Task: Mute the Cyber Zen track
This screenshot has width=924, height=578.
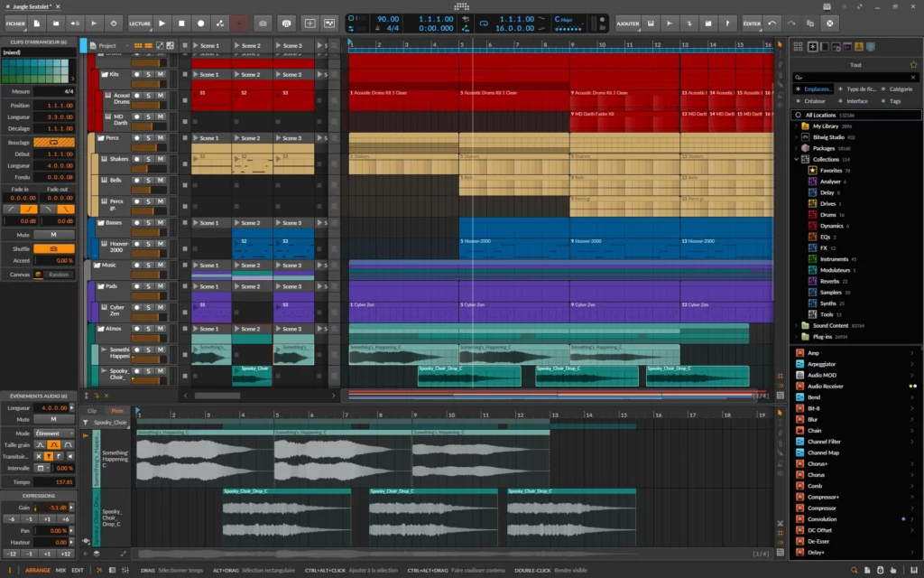Action: (161, 308)
